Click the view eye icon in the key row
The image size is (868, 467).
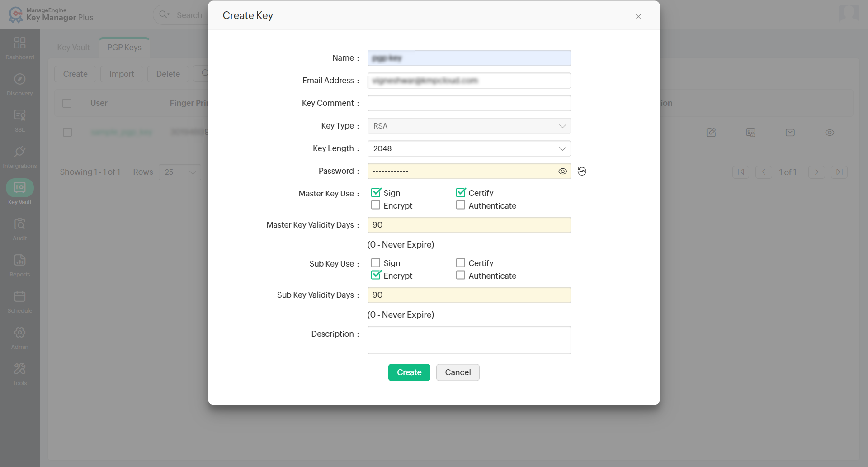(x=830, y=133)
